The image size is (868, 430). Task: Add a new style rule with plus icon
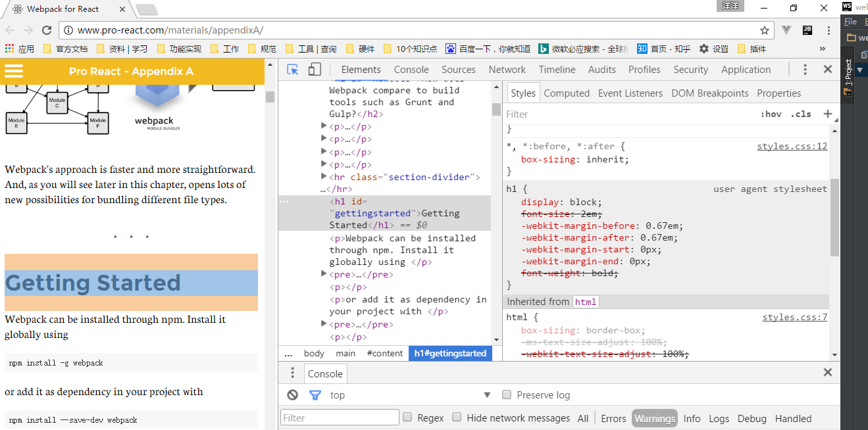[x=827, y=114]
